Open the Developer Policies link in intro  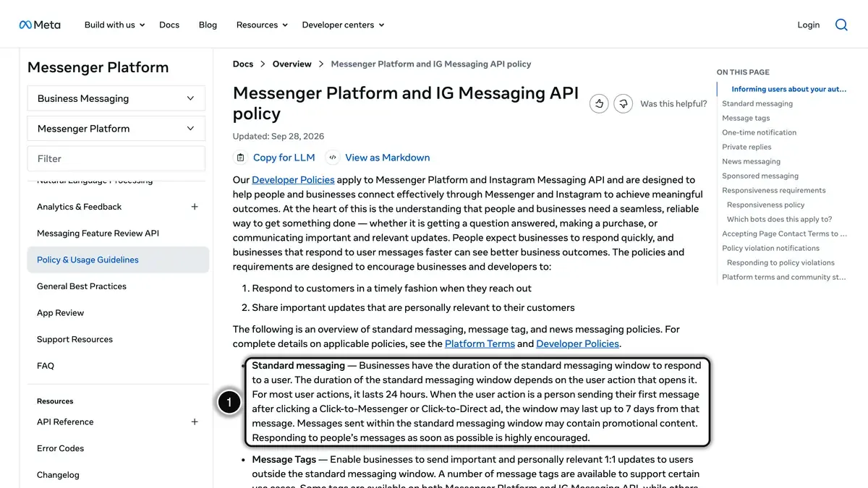point(293,180)
